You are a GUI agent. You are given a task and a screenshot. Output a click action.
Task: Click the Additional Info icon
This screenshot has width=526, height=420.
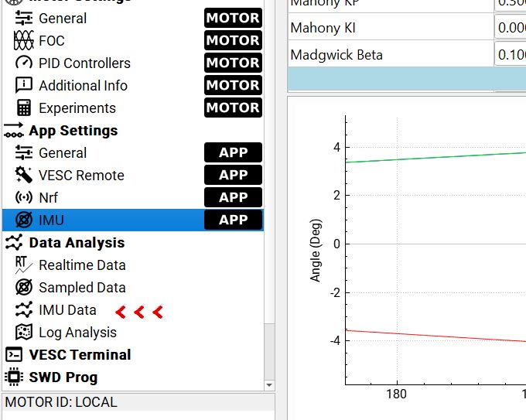(x=24, y=85)
